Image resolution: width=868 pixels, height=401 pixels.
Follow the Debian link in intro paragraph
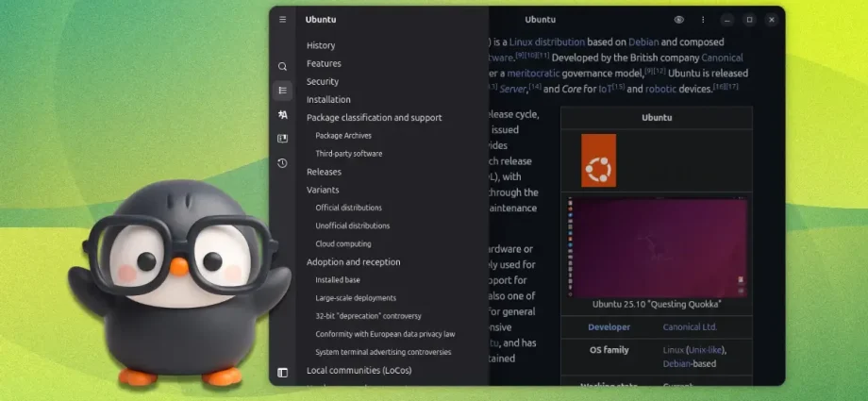643,42
